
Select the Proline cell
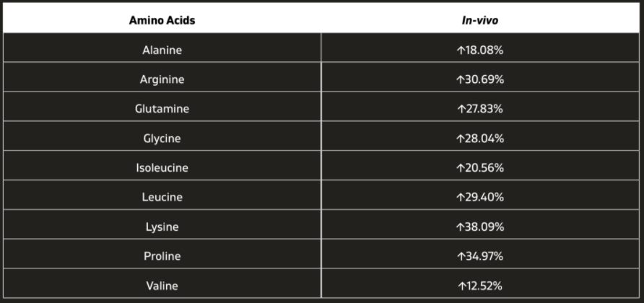[162, 256]
